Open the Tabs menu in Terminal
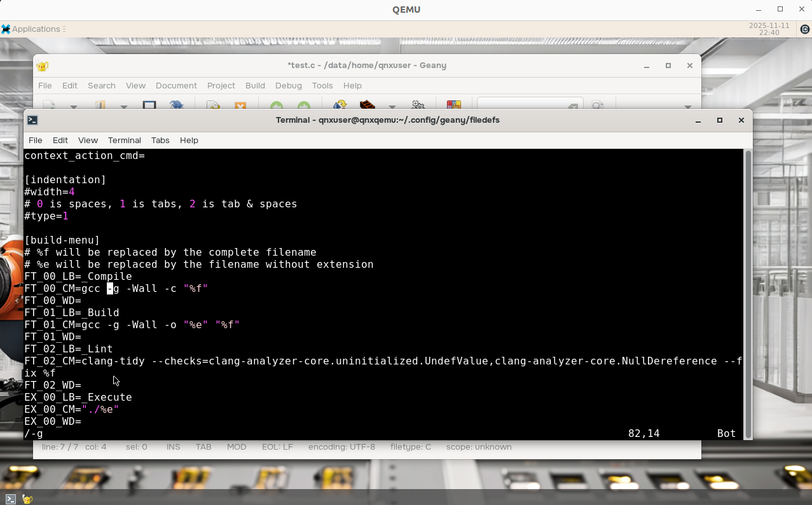Image resolution: width=812 pixels, height=505 pixels. click(x=160, y=141)
